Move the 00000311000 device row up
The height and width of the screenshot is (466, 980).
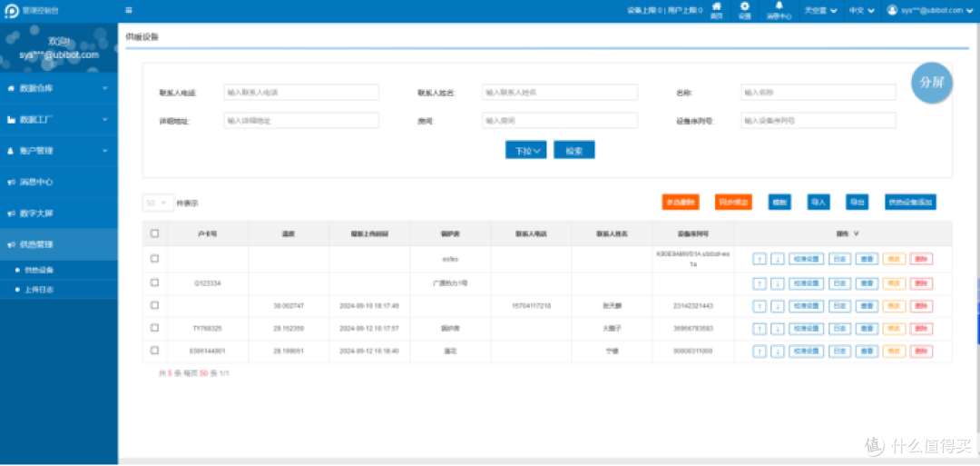[x=759, y=352]
